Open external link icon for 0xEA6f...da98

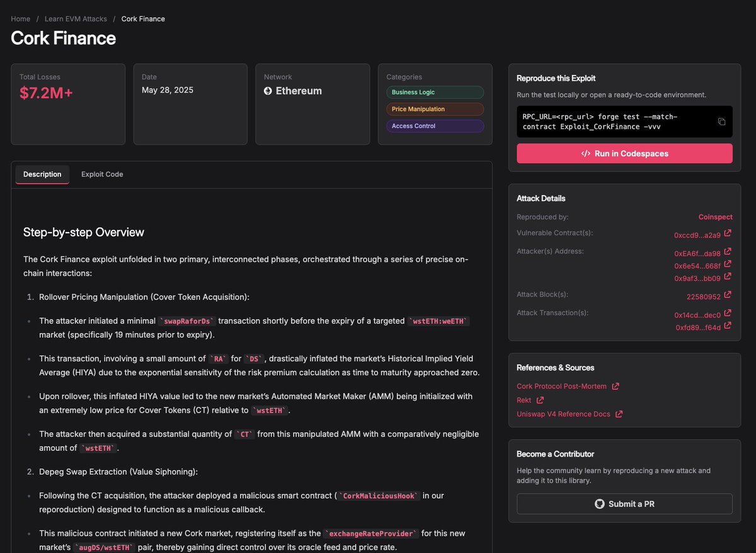click(x=728, y=252)
